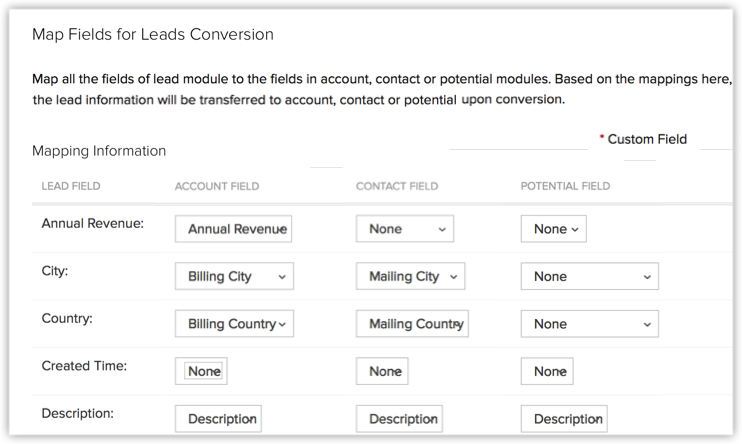Expand the Mailing Country dropdown
This screenshot has height=444, width=742.
[412, 324]
